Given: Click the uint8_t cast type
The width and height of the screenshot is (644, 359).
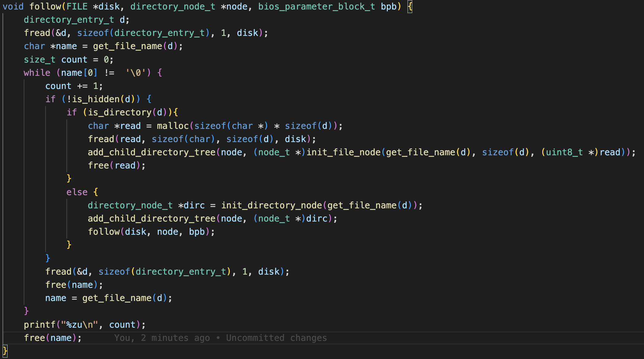Looking at the screenshot, I should (x=564, y=152).
